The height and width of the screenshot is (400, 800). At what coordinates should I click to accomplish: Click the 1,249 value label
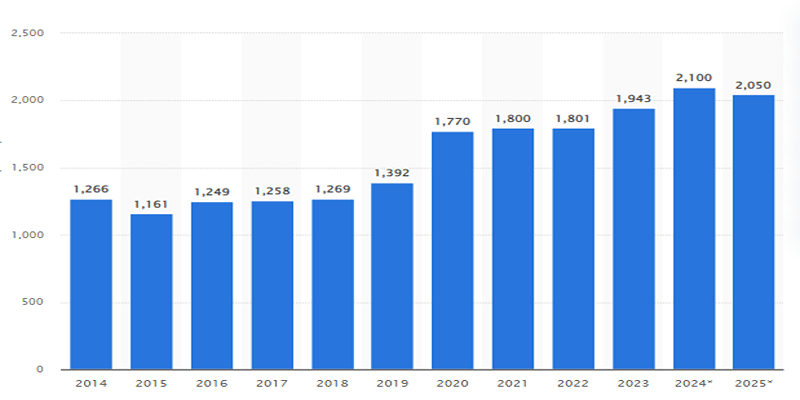pos(212,192)
